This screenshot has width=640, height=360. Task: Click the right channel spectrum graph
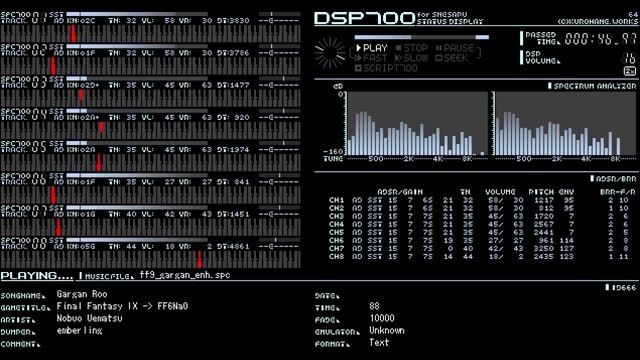pyautogui.click(x=564, y=123)
